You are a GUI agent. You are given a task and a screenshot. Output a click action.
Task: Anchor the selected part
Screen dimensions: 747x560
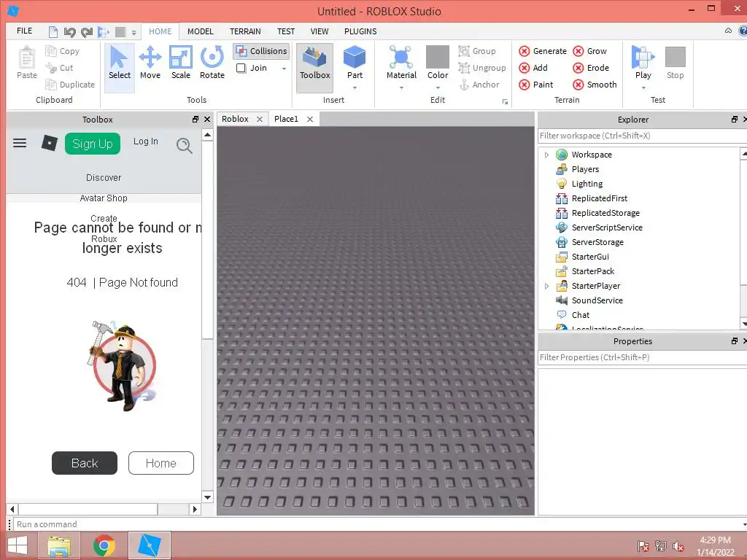(x=479, y=85)
